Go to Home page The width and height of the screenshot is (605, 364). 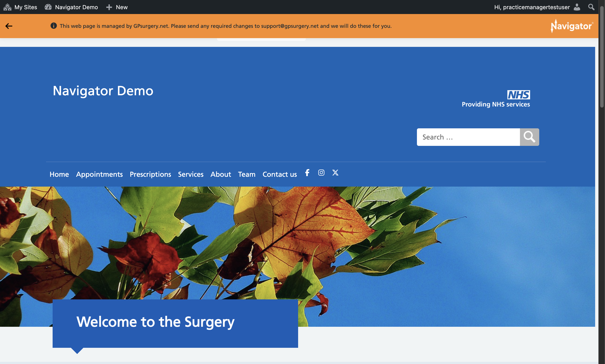click(x=59, y=174)
